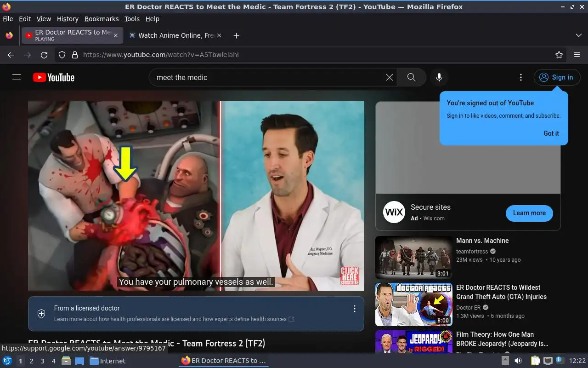588x368 pixels.
Task: Visit the Doctor ER channel
Action: 468,308
